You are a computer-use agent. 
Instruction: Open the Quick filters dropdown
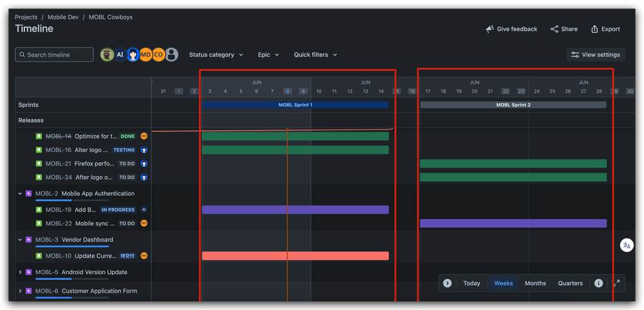[315, 55]
